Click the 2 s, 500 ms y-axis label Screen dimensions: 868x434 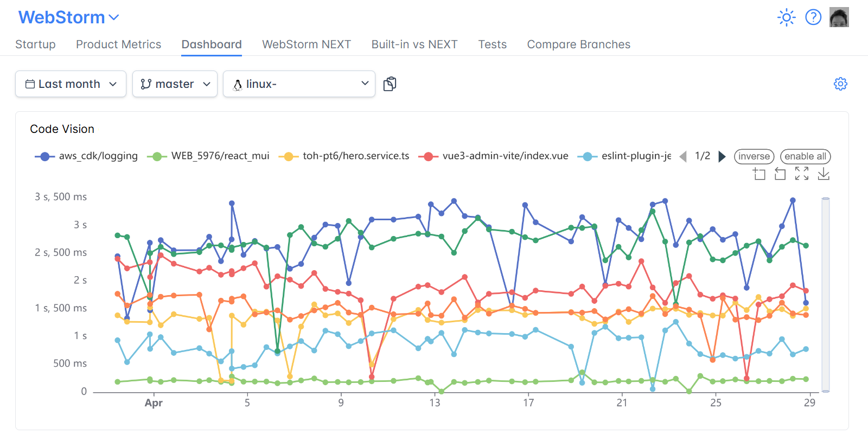61,252
